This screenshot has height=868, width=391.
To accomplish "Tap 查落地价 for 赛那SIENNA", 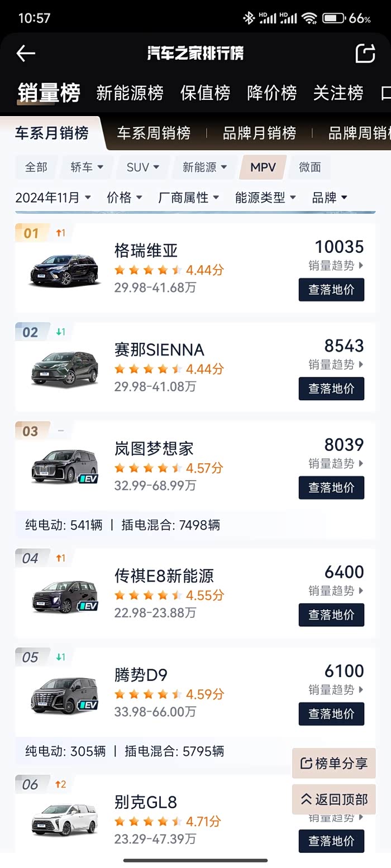I will pos(331,389).
